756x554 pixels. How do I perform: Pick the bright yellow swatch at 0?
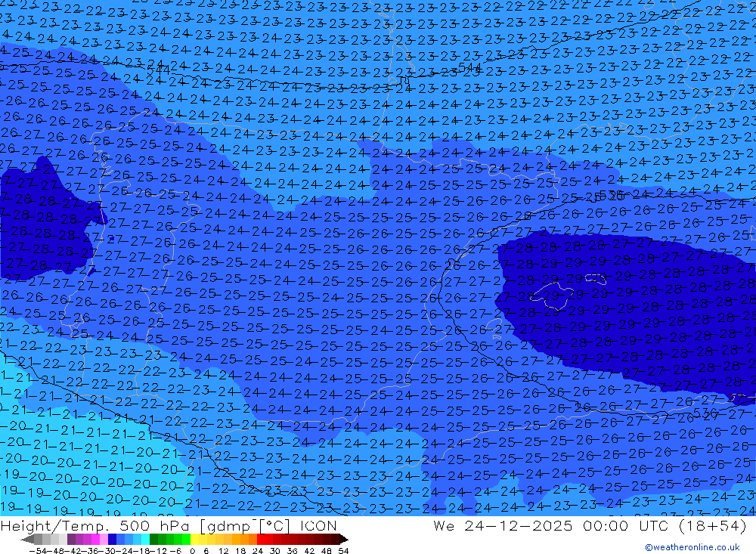coord(195,539)
